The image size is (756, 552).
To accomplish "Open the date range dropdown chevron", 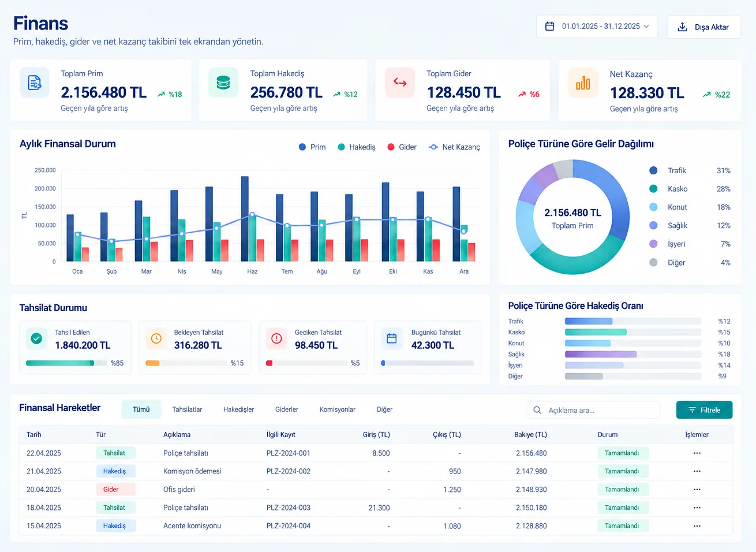I will click(646, 27).
